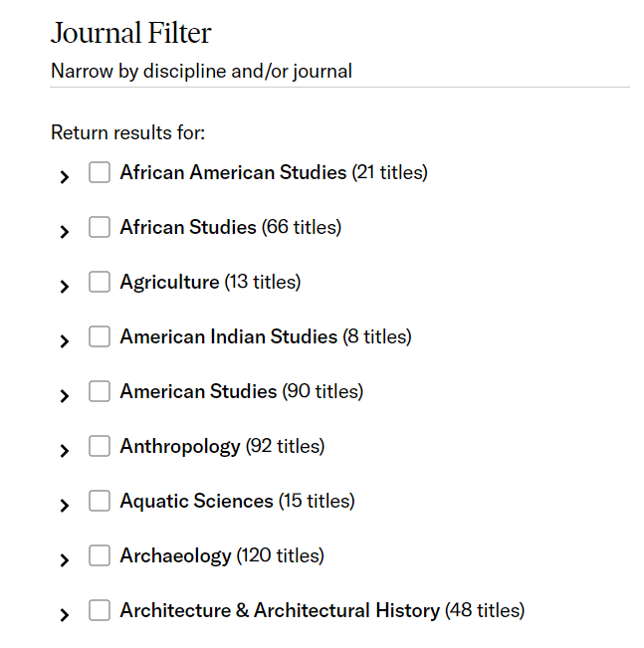The image size is (644, 648).
Task: Tick the African Studies checkbox
Action: point(100,227)
